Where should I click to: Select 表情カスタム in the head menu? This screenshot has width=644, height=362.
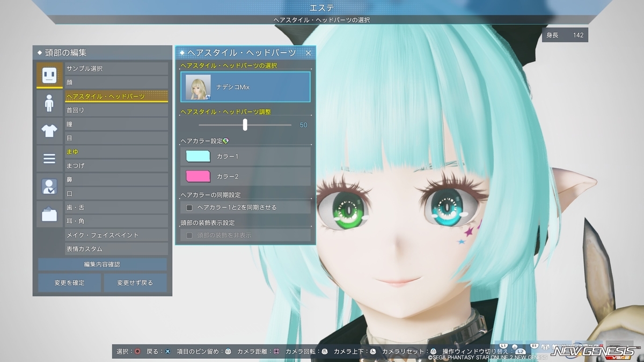coord(116,249)
